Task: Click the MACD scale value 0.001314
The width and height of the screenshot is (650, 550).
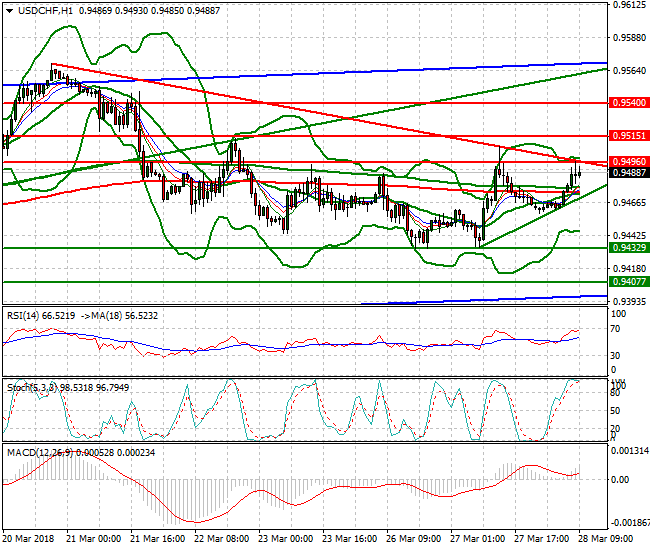Action: (630, 451)
